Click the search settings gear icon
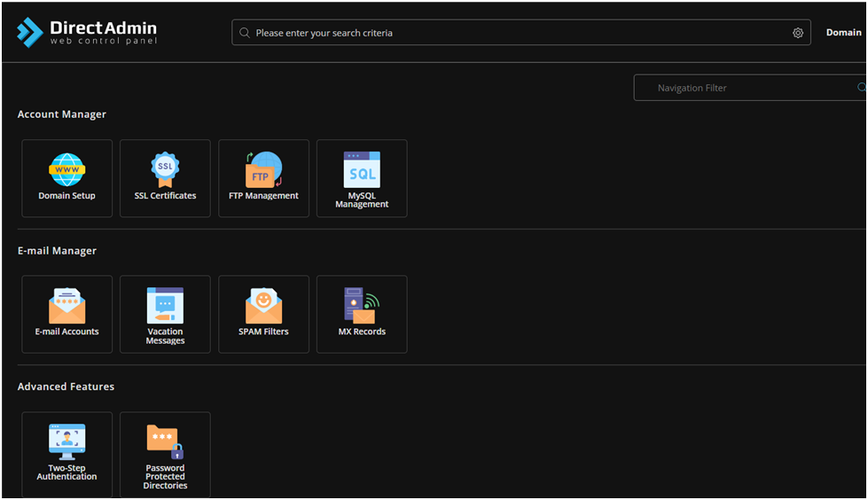868x500 pixels. pos(798,33)
